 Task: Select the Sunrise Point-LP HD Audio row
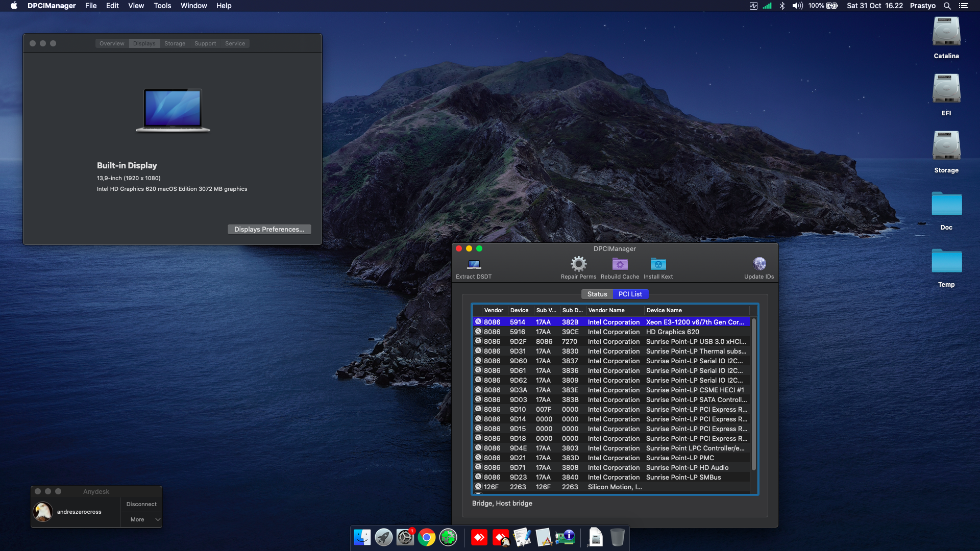pos(611,467)
